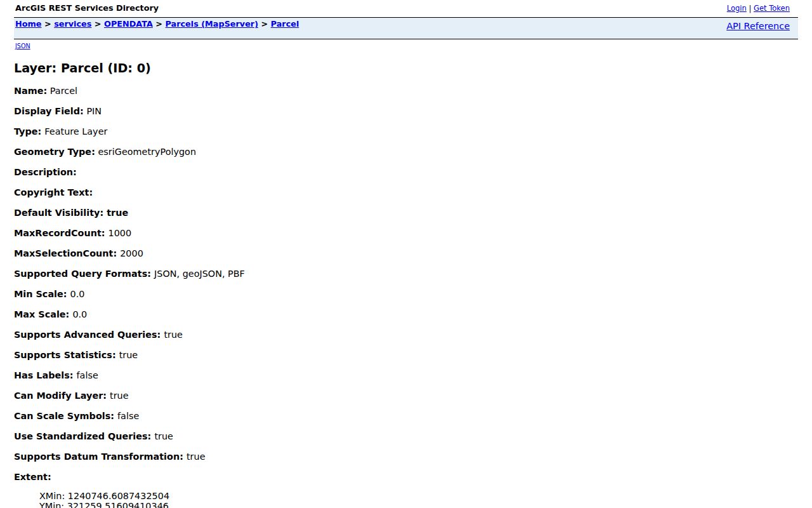
Task: Click the Parcel breadcrumb link
Action: (284, 24)
